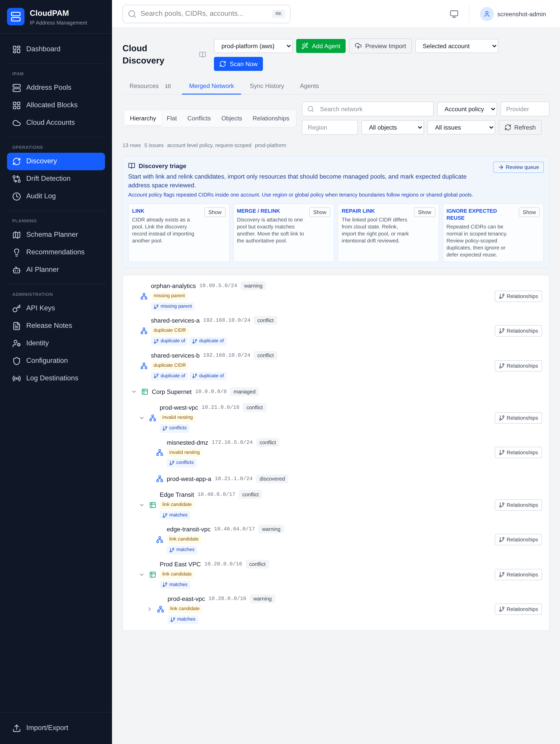Image resolution: width=560 pixels, height=744 pixels.
Task: Click the orphan-analytics network node icon
Action: coord(144,296)
